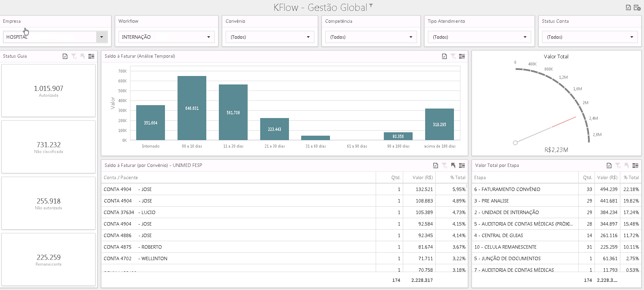This screenshot has width=644, height=290.
Task: Open dashboard parameters icon at top right
Action: (x=637, y=7)
